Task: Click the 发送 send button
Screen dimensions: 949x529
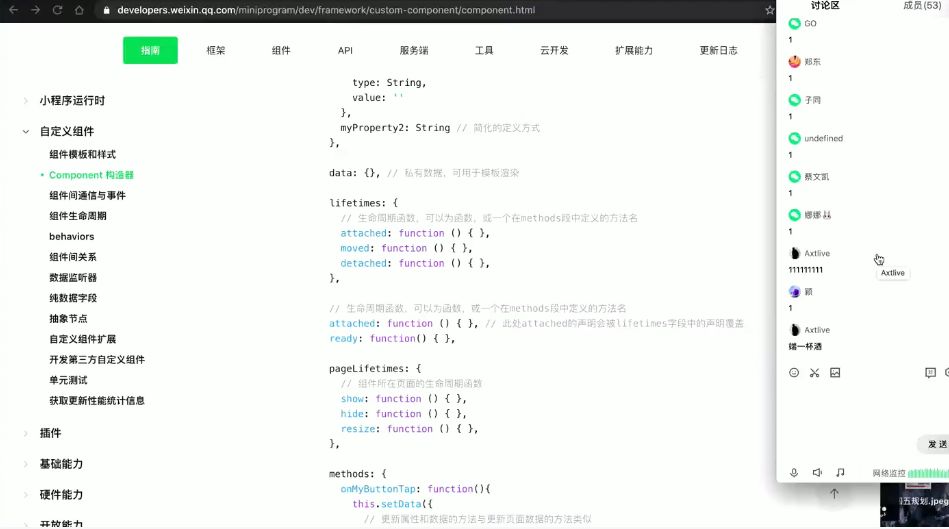Action: click(936, 445)
